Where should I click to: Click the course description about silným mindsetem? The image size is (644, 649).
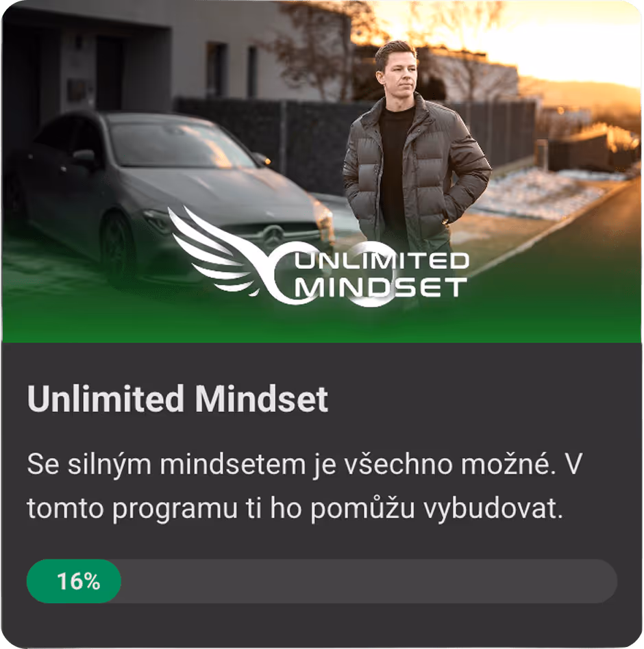tap(304, 486)
